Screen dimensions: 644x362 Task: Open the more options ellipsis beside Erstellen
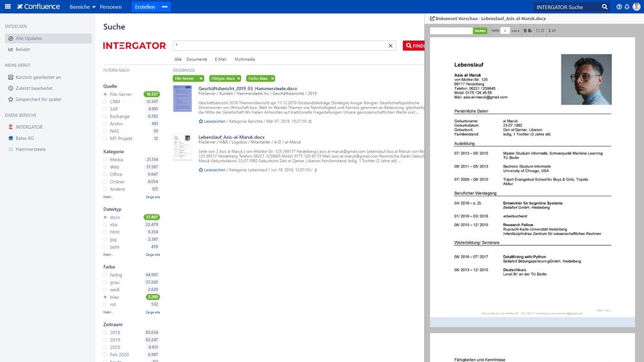[164, 7]
